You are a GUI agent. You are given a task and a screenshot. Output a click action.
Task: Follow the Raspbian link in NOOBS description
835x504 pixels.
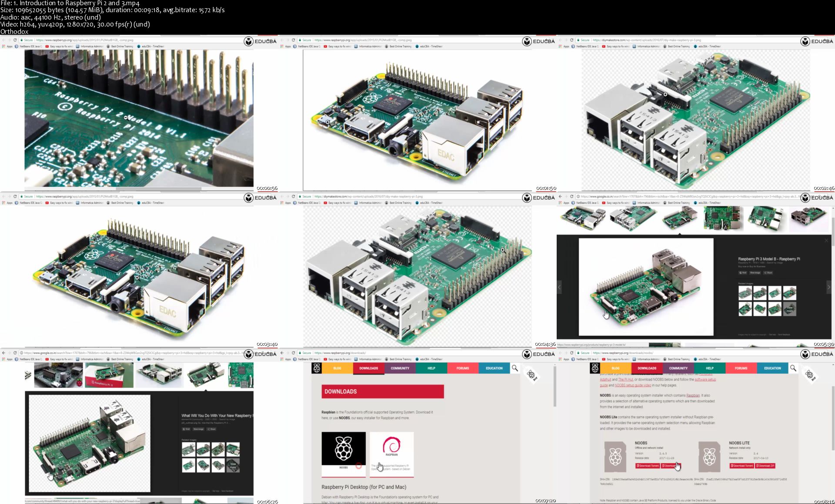(x=693, y=395)
